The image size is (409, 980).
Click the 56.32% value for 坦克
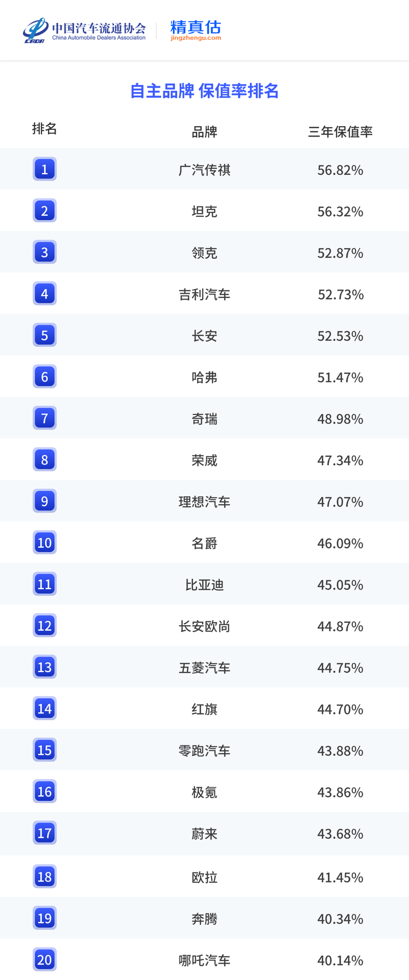[x=340, y=211]
